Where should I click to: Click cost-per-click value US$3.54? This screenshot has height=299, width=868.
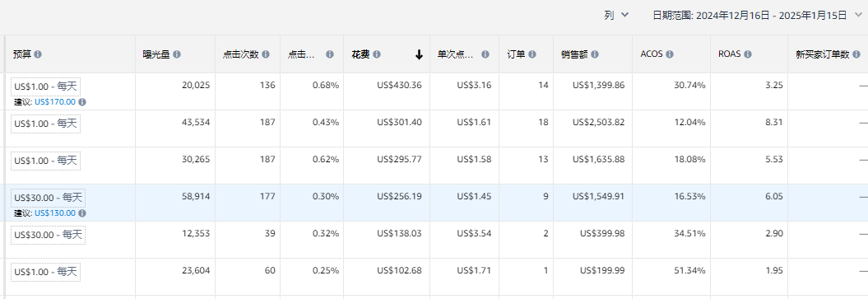pyautogui.click(x=475, y=234)
